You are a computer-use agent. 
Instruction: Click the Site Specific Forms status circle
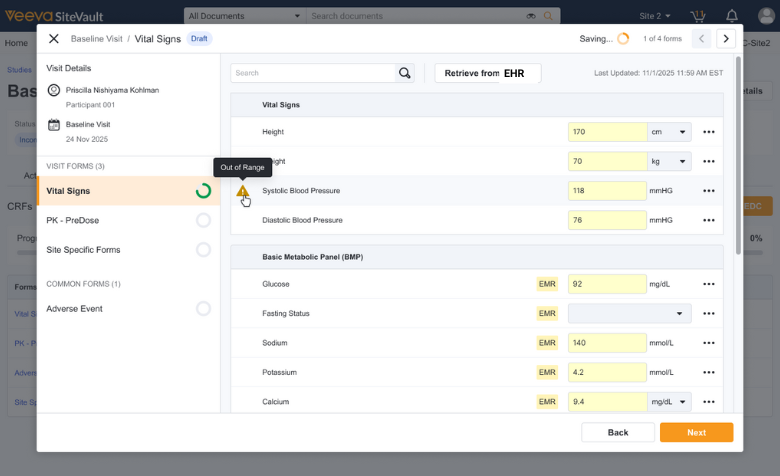coord(203,250)
